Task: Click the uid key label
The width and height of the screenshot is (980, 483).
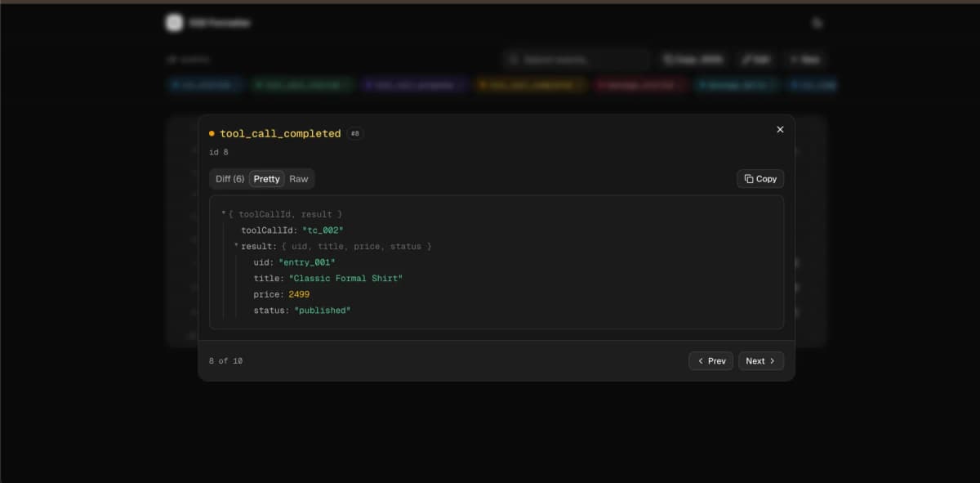Action: tap(264, 262)
